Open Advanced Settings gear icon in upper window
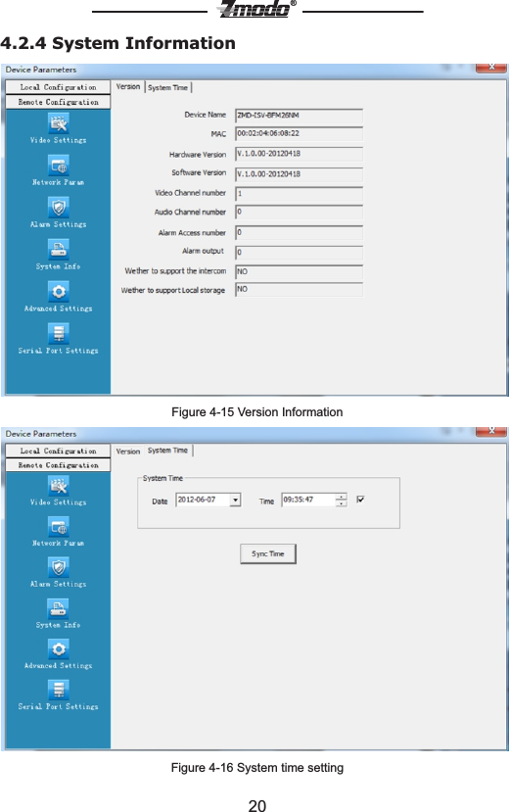 tap(59, 292)
